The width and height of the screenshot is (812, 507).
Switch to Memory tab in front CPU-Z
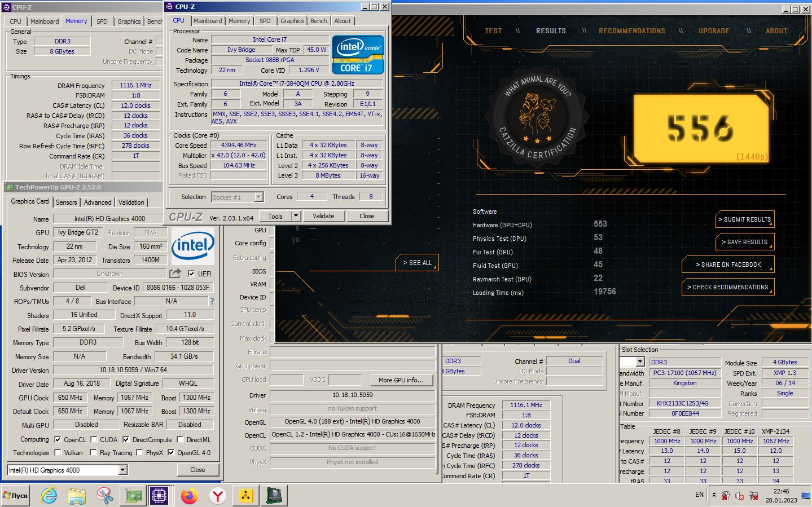click(239, 21)
